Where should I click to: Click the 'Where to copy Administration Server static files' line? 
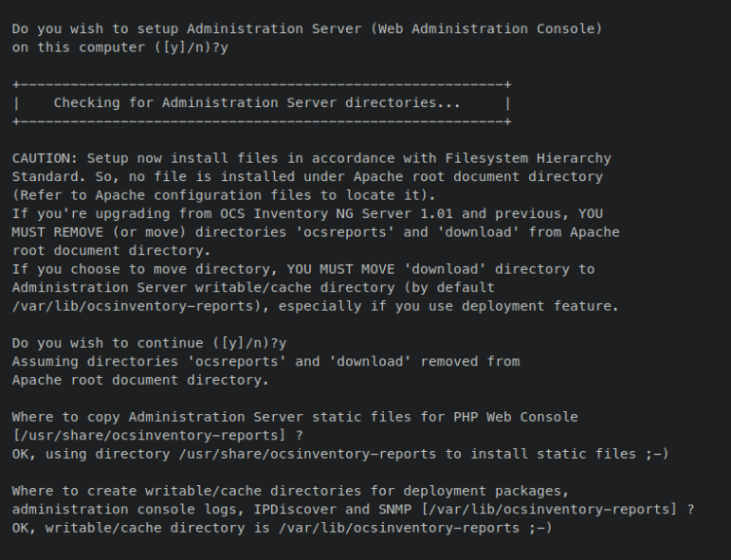(294, 417)
